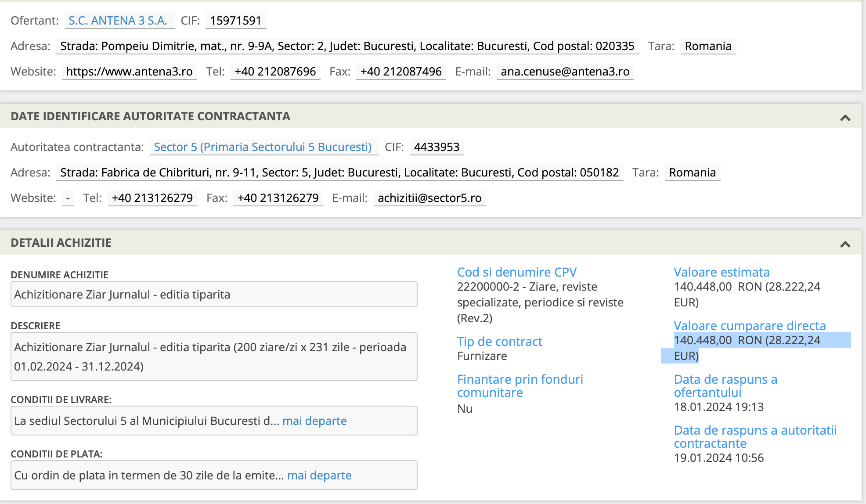Click the achizitii@sector5.ro email field

[429, 198]
